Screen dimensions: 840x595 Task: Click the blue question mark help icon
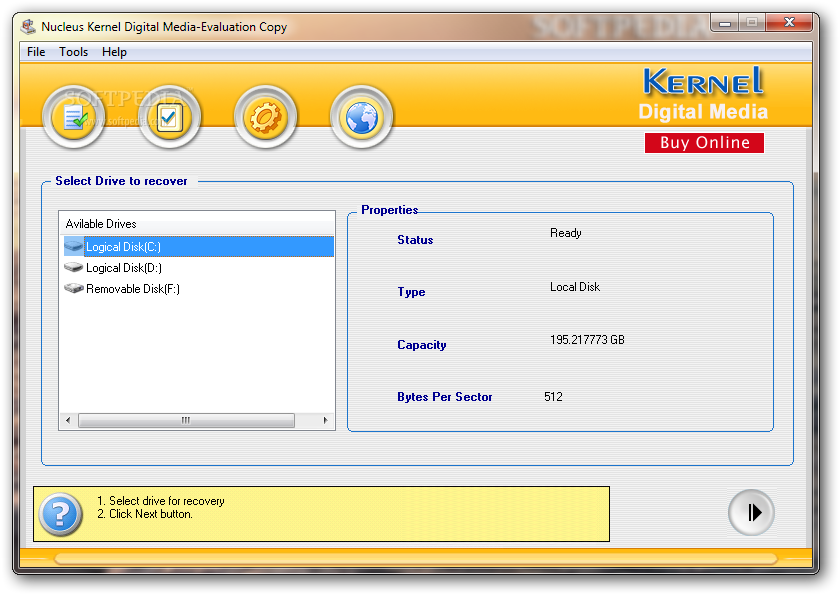pyautogui.click(x=61, y=514)
